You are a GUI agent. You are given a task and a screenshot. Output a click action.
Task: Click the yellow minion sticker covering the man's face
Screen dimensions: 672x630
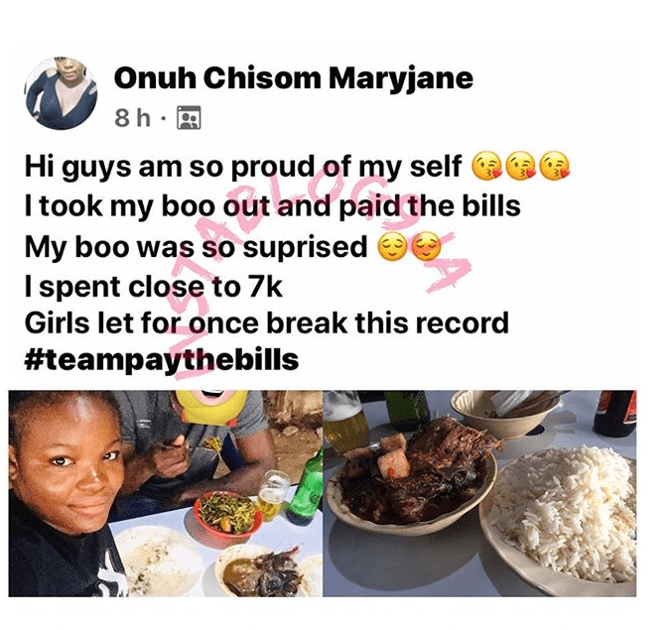[x=211, y=407]
